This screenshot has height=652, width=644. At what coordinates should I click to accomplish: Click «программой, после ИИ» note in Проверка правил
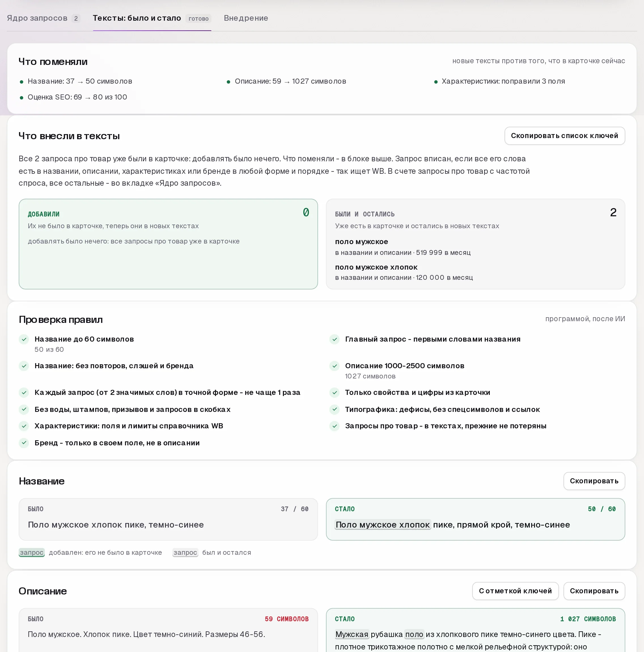(585, 319)
